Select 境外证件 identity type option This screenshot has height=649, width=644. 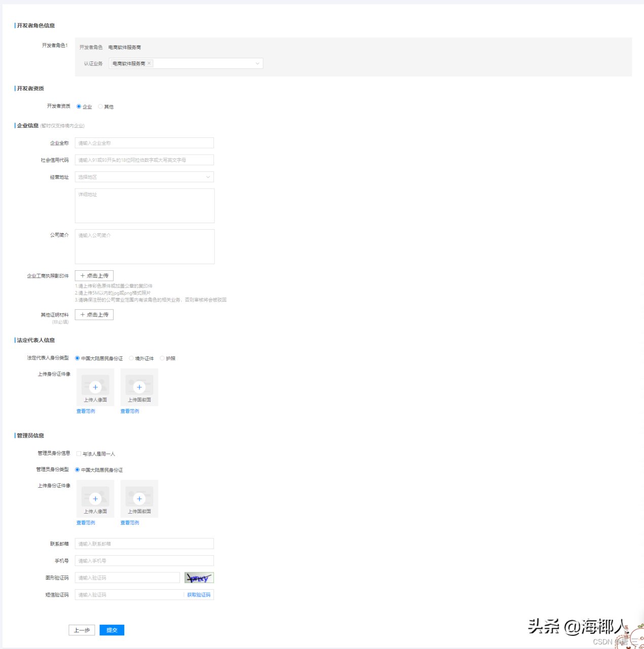pyautogui.click(x=131, y=358)
